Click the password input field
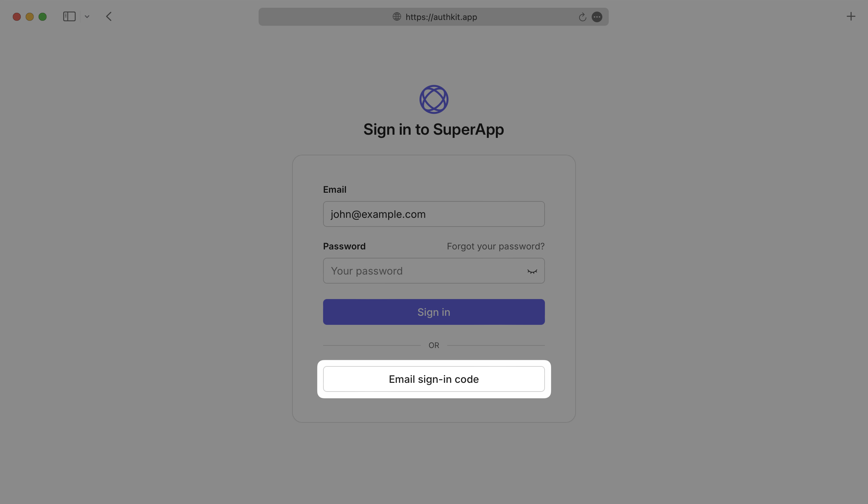Viewport: 868px width, 504px height. click(433, 270)
